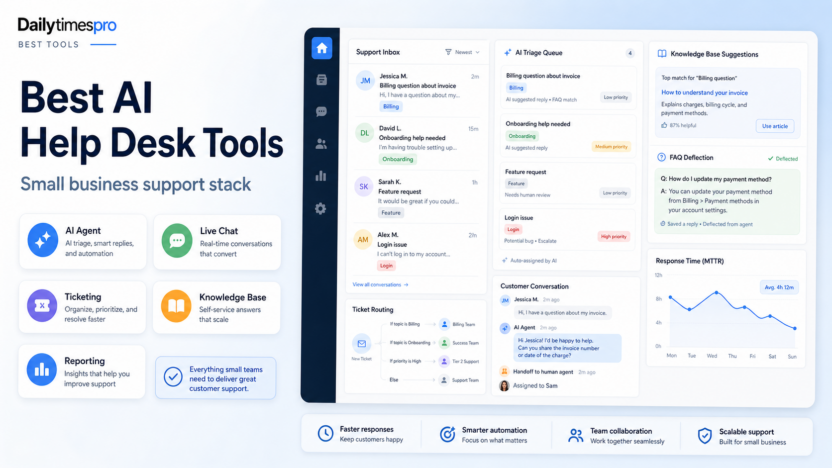This screenshot has width=832, height=468.
Task: Click the thumbs-up 87% helpful icon
Action: point(664,125)
